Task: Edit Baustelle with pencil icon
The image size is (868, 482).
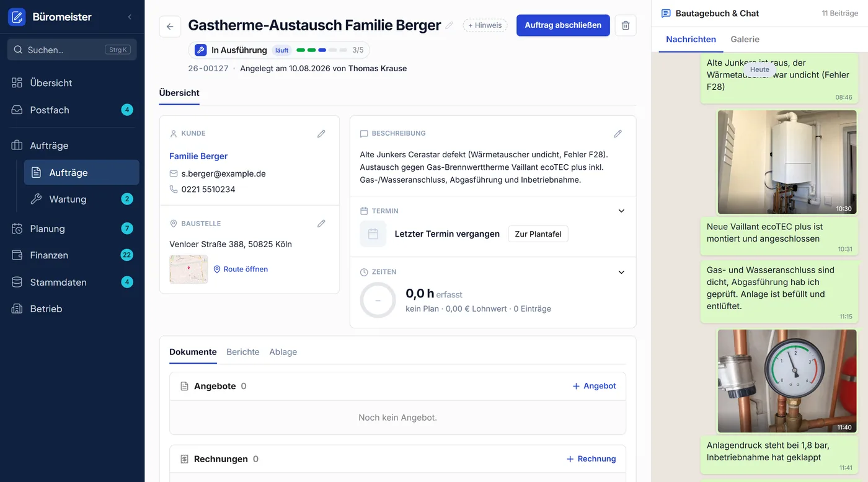Action: tap(321, 224)
